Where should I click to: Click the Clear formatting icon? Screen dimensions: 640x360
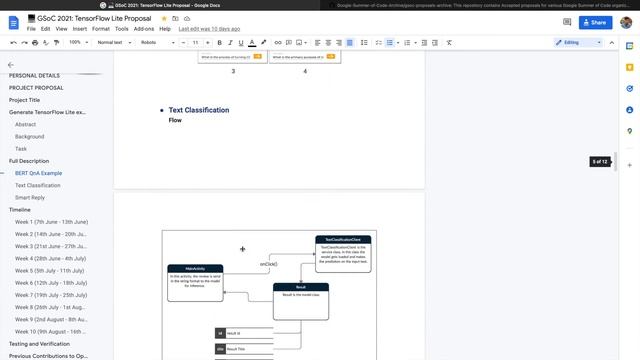(449, 42)
